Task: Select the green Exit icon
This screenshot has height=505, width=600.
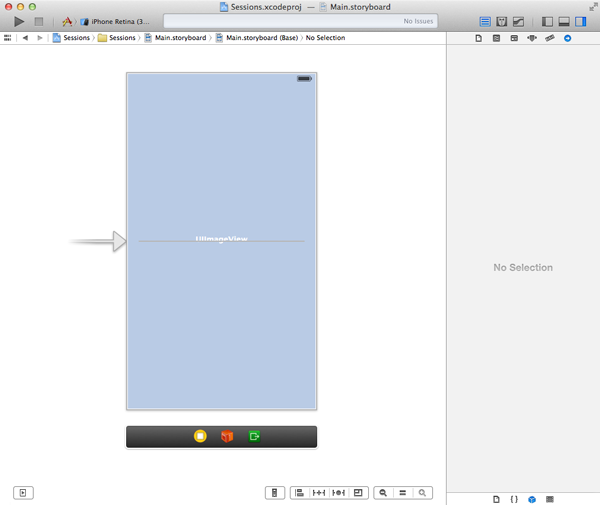Action: click(254, 436)
